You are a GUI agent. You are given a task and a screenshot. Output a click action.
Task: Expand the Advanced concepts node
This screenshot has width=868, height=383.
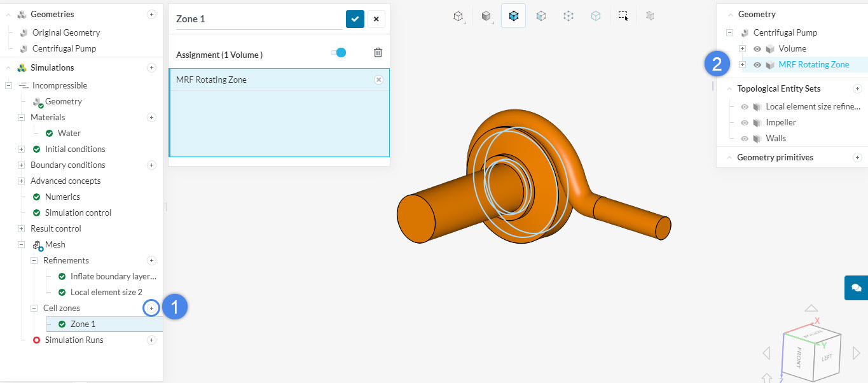pyautogui.click(x=21, y=181)
